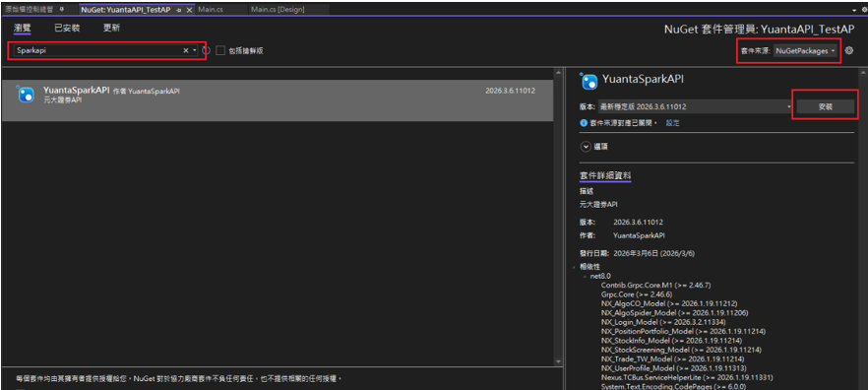Screen dimensions: 868x390
Task: Clear the Sparkapi search text
Action: click(186, 50)
